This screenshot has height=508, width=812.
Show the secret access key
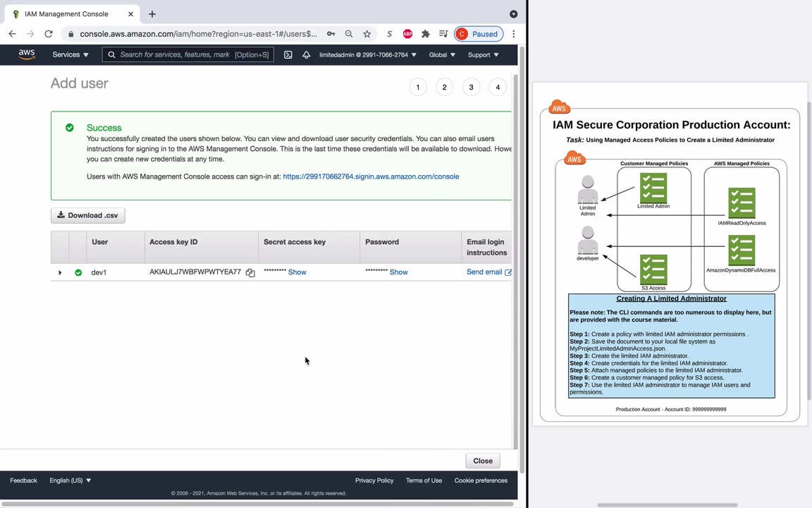tap(297, 272)
